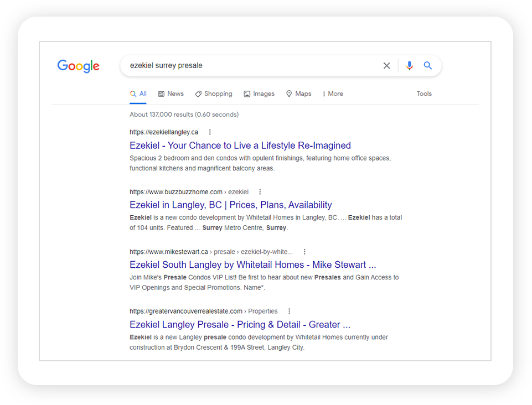Switch to the News tab
The height and width of the screenshot is (405, 532).
pyautogui.click(x=171, y=94)
